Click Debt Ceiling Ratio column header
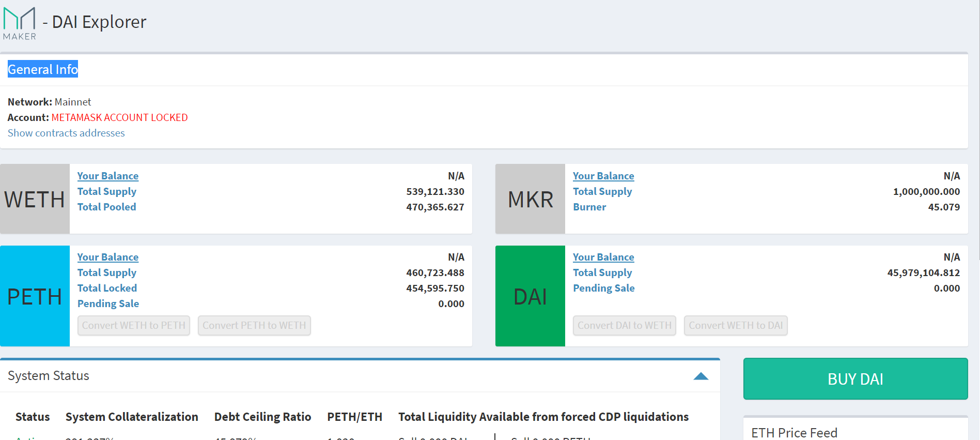This screenshot has width=980, height=440. point(263,417)
